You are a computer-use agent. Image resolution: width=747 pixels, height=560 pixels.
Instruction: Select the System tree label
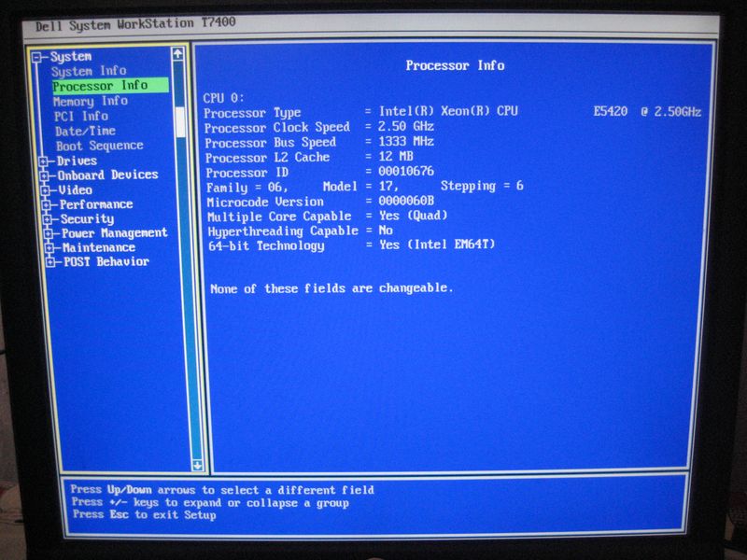[x=71, y=57]
